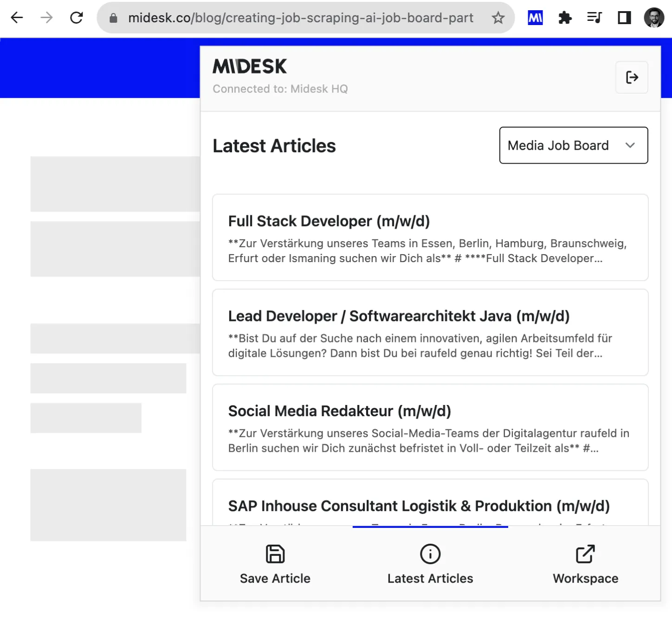Open the browser extensions puzzle icon

(x=565, y=18)
